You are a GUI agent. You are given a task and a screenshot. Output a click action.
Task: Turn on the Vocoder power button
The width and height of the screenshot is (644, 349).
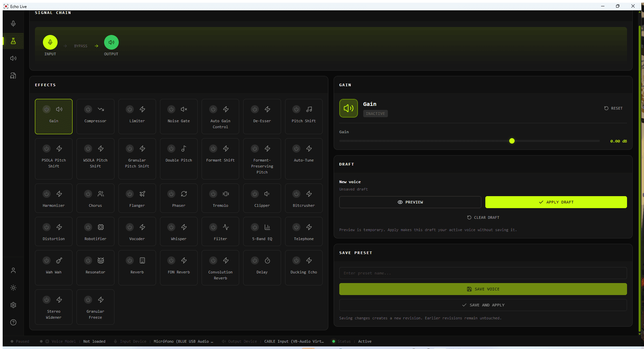pos(130,227)
